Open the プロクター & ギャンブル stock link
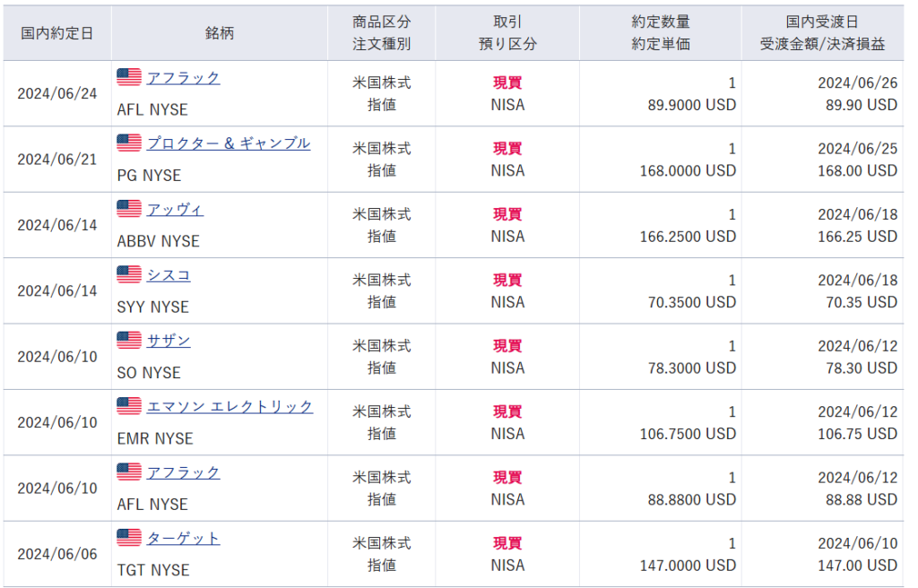 (x=229, y=143)
